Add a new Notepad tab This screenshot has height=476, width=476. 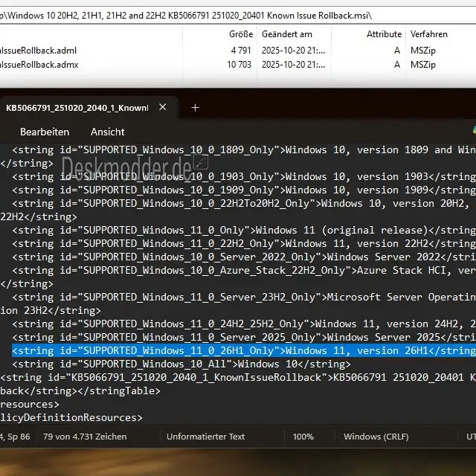click(195, 107)
